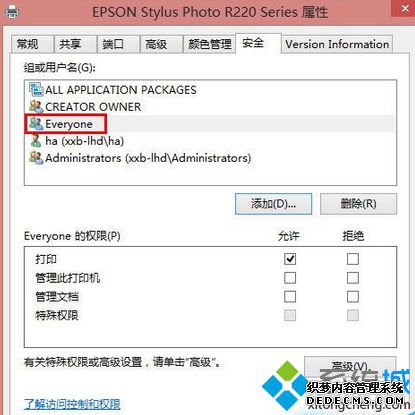
Task: Switch to 端口 tab
Action: pos(118,44)
